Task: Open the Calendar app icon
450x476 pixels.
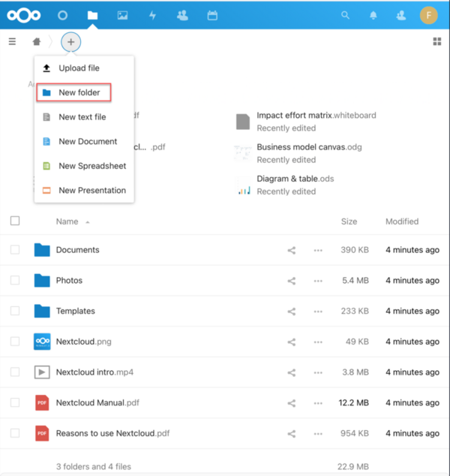Action: tap(212, 15)
